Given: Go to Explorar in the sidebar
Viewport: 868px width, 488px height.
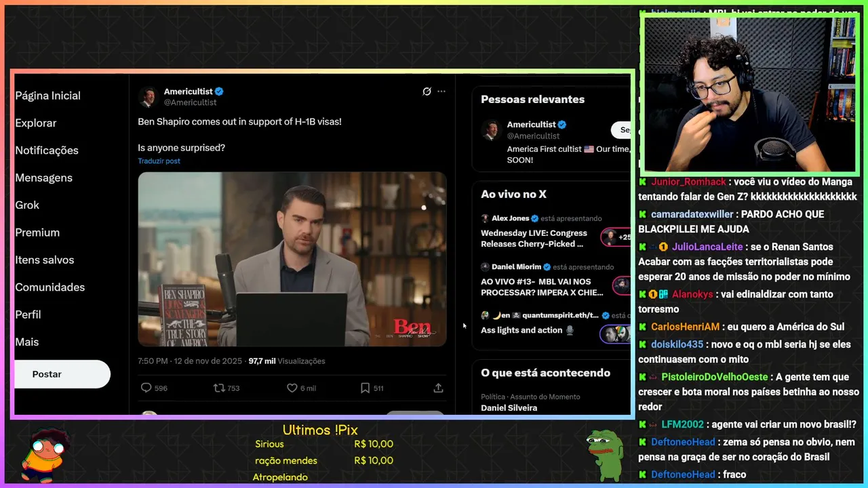Looking at the screenshot, I should [36, 123].
